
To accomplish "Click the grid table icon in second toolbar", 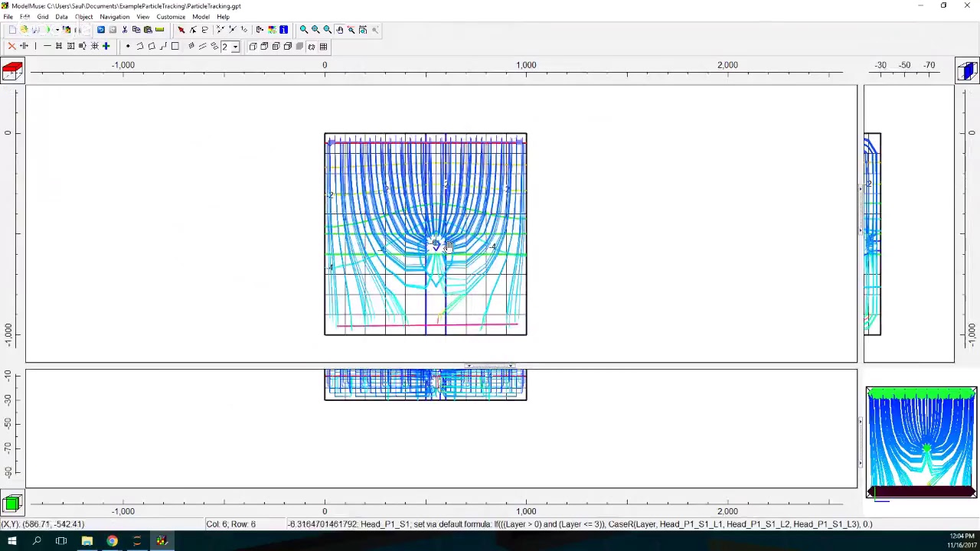I will [x=323, y=47].
